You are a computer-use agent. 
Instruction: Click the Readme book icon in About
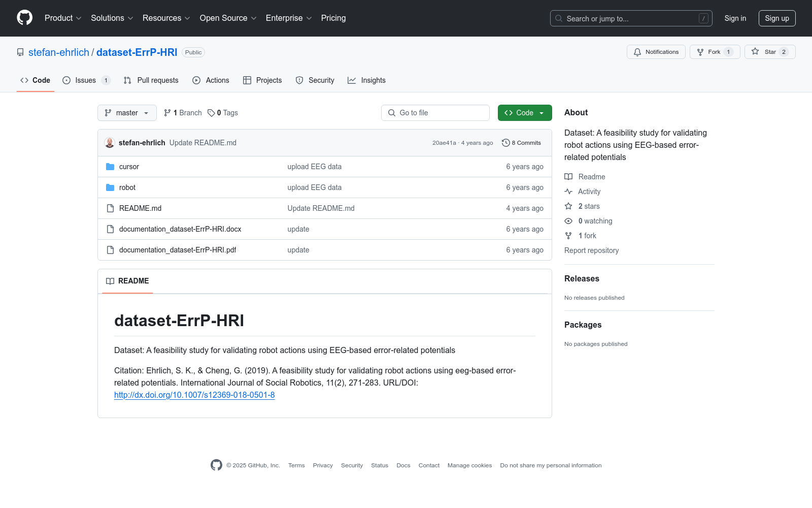[x=568, y=177]
